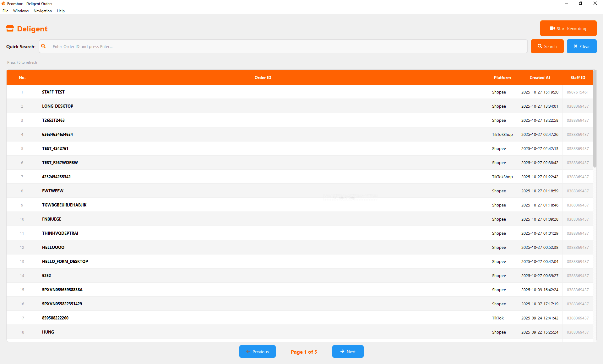The height and width of the screenshot is (364, 603).
Task: Clear the quick search field
Action: [x=581, y=46]
